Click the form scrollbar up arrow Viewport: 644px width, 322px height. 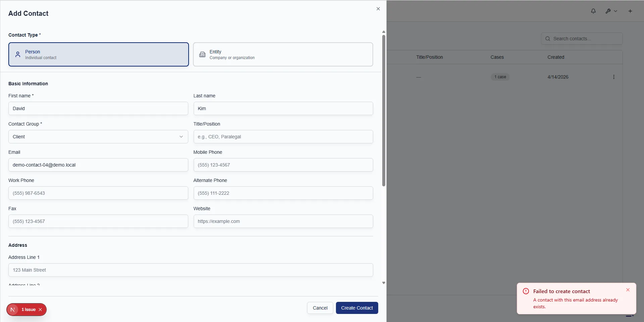point(384,32)
